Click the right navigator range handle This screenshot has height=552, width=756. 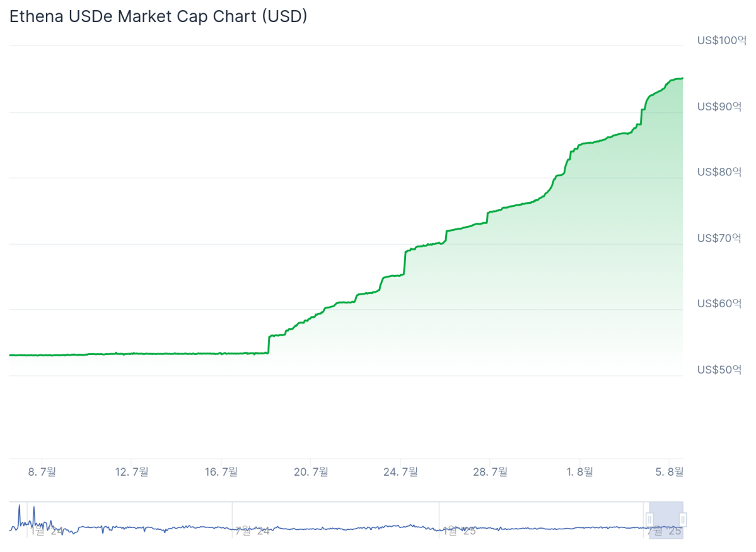(x=683, y=520)
